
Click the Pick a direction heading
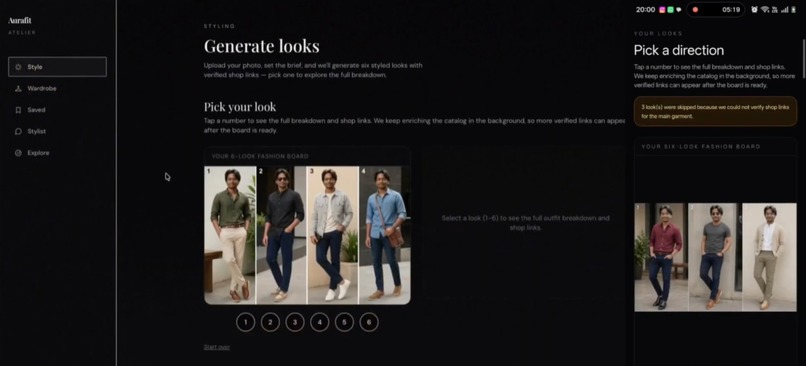(x=679, y=50)
